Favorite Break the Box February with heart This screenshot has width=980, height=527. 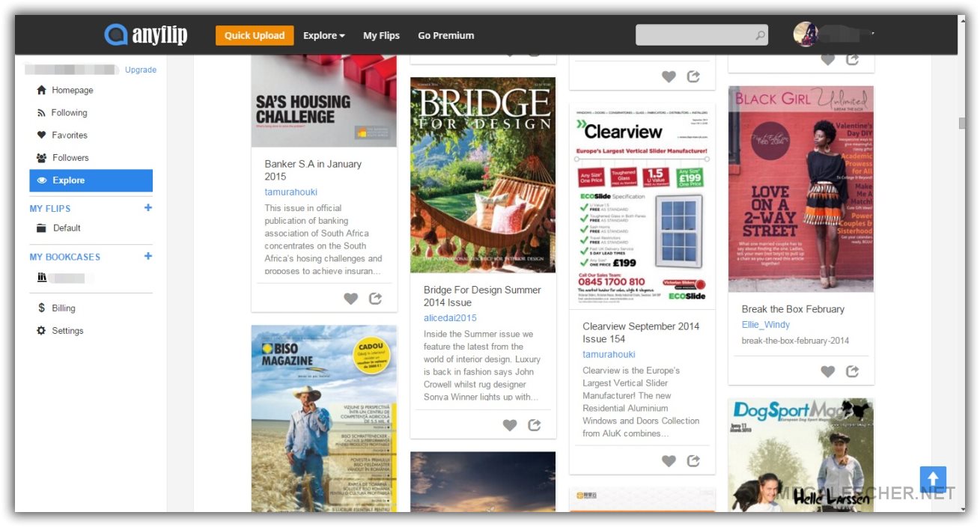827,371
